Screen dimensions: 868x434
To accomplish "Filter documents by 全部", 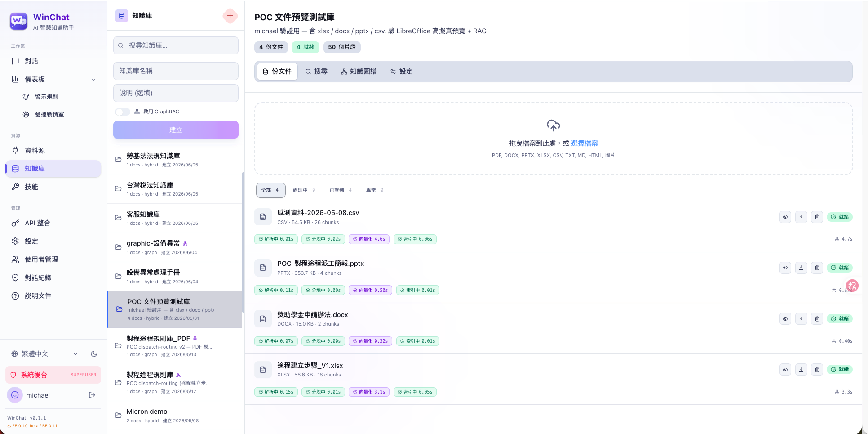I will point(270,190).
